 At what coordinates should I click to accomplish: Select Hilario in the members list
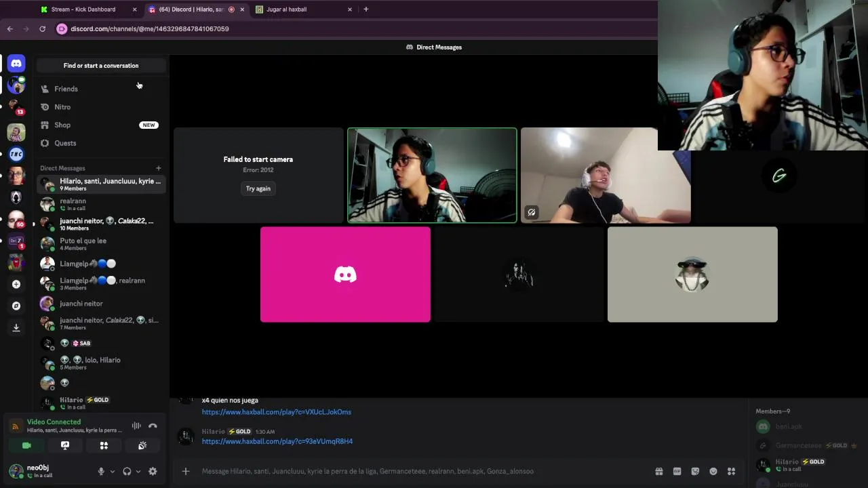[x=807, y=465]
